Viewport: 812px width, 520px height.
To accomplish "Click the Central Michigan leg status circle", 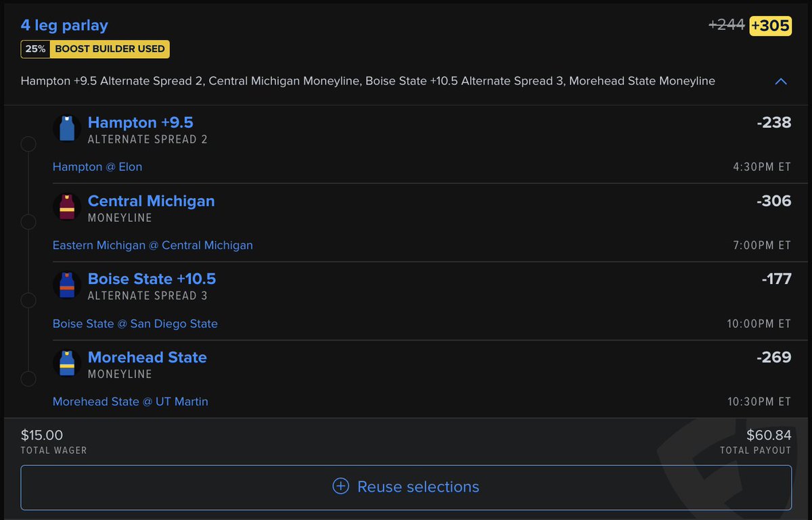I will pos(28,222).
